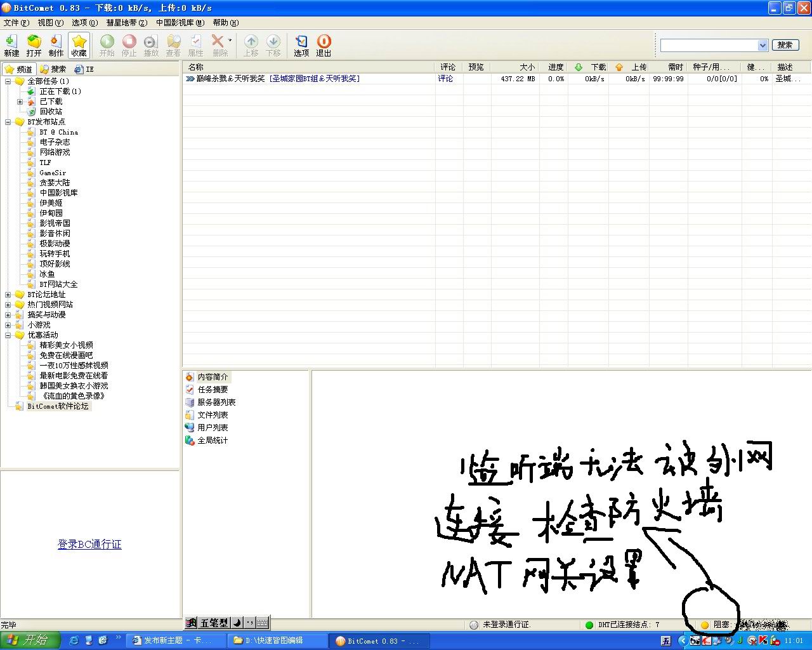The height and width of the screenshot is (650, 812).
Task: Switch to the 频道 tab
Action: 18,69
